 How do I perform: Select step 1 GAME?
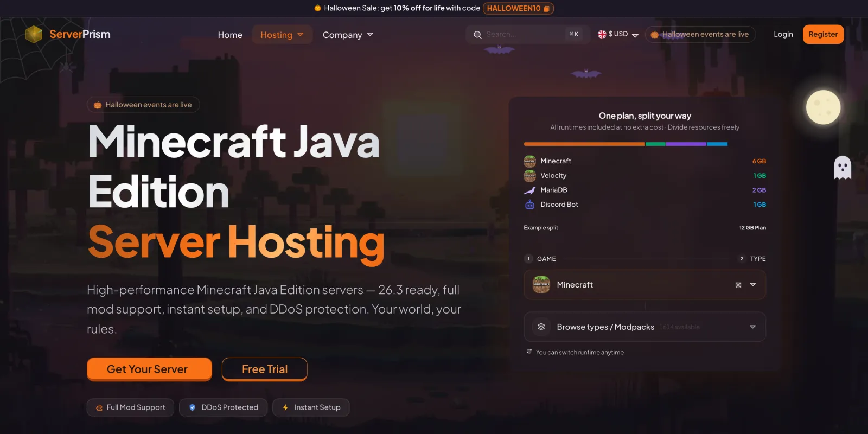(540, 259)
